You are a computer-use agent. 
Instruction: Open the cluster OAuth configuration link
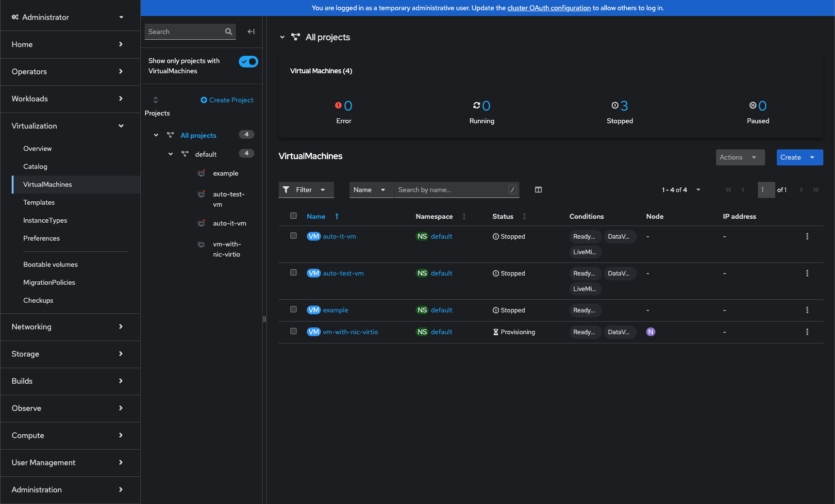tap(549, 8)
